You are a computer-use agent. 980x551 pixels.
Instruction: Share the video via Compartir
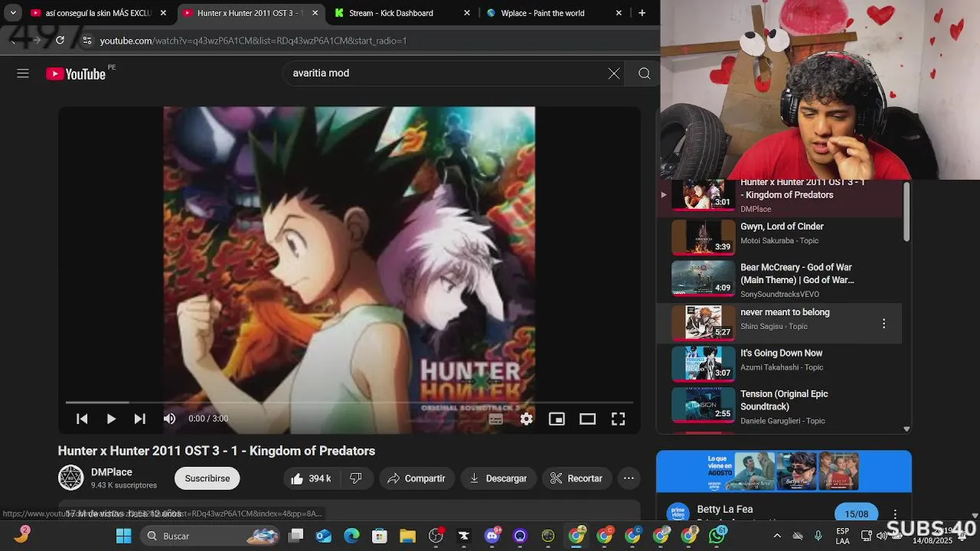click(416, 478)
